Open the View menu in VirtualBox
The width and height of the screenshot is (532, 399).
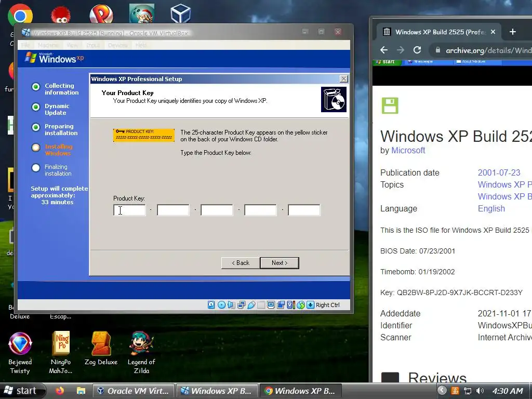coord(72,45)
